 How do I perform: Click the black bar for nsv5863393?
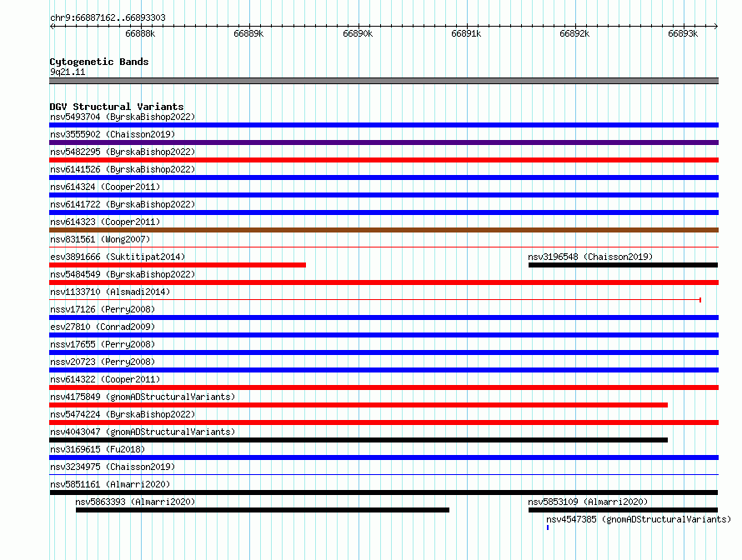263,510
